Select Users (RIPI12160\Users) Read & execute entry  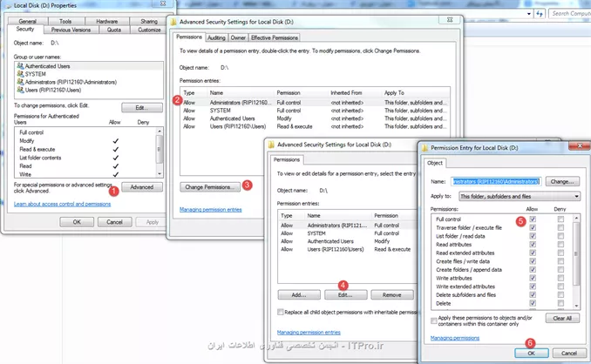[348, 249]
